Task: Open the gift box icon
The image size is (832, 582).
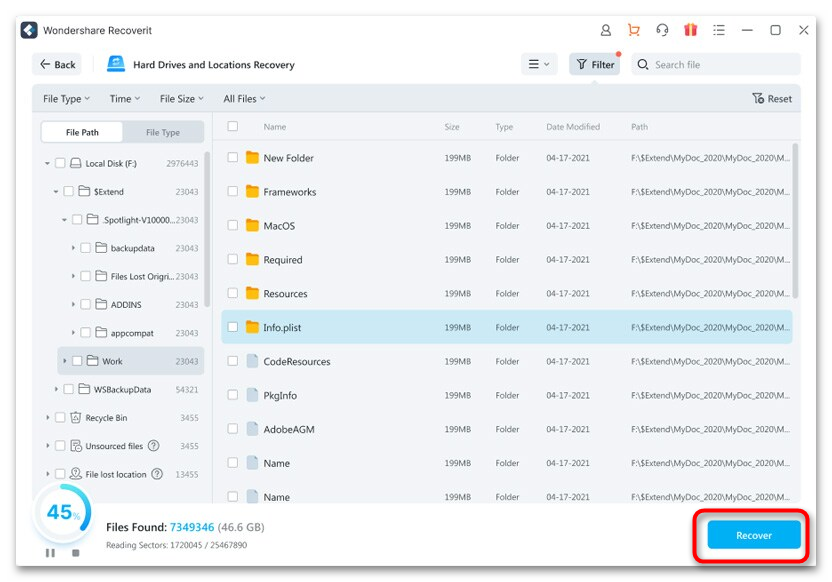Action: pos(690,30)
